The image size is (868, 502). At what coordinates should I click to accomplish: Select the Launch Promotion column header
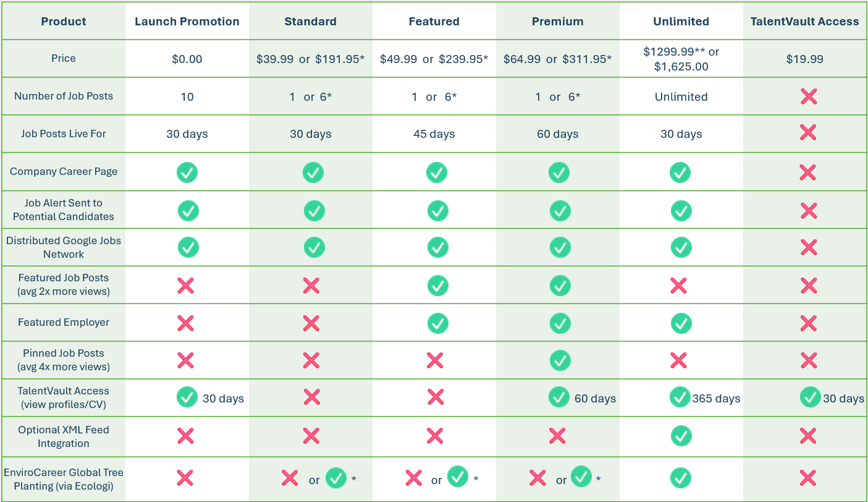187,22
